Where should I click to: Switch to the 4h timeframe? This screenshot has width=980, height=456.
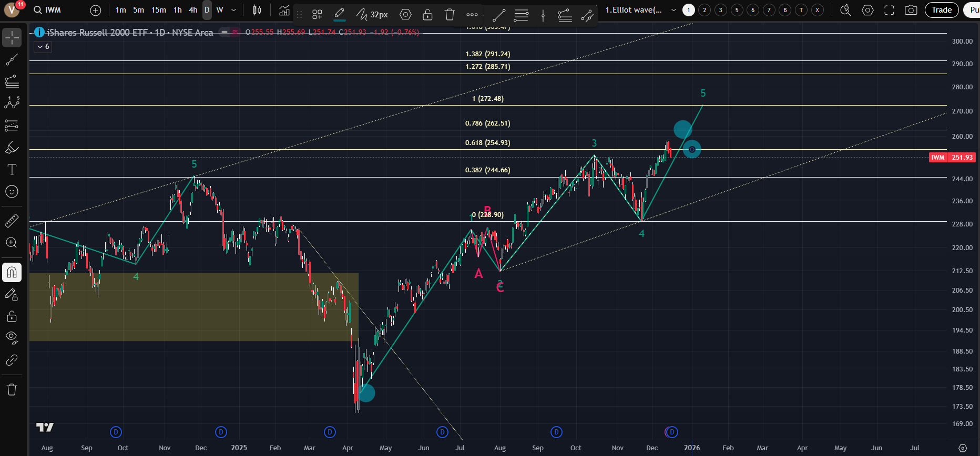[193, 10]
